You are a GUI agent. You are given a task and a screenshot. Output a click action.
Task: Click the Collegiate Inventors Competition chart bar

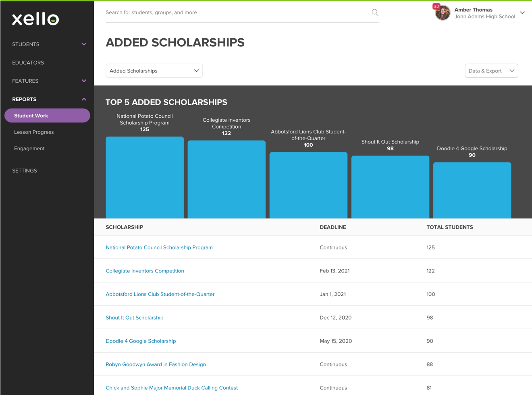[227, 179]
